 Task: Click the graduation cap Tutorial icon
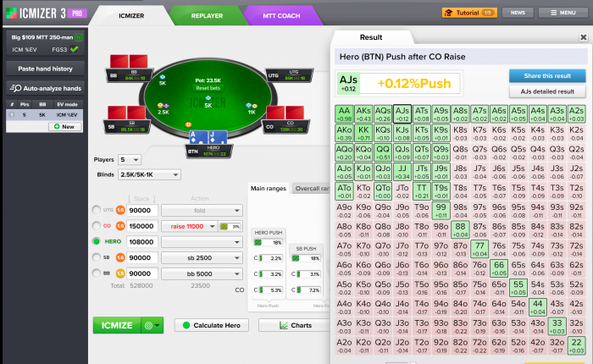[x=448, y=13]
